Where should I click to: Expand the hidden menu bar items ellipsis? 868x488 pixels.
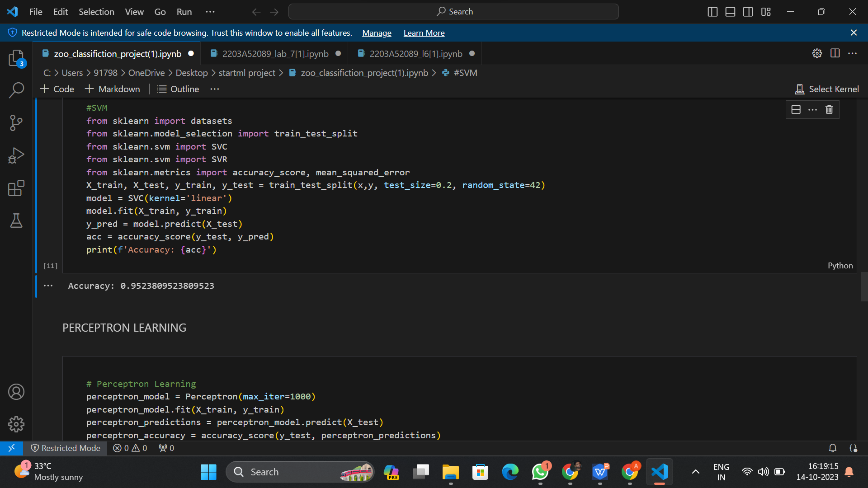(210, 12)
